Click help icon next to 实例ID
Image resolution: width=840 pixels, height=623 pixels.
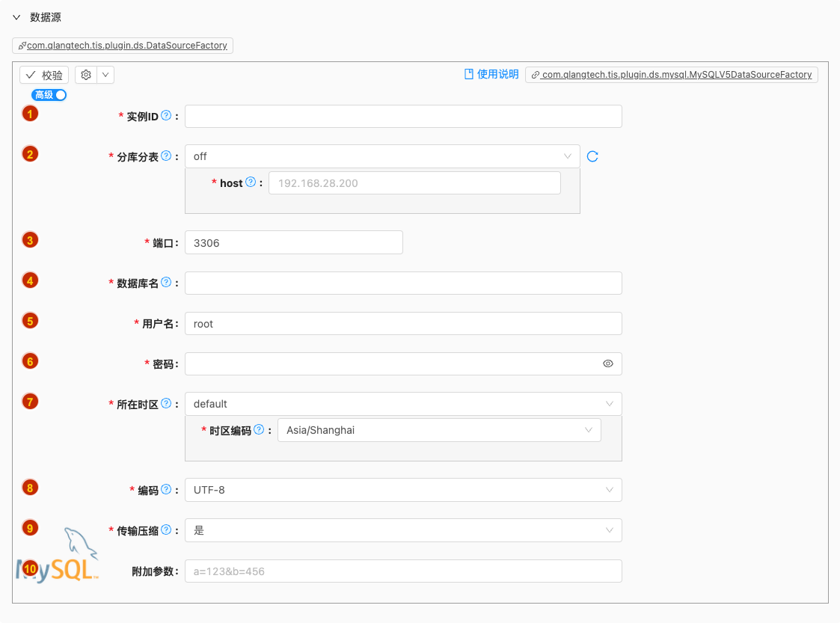point(166,116)
